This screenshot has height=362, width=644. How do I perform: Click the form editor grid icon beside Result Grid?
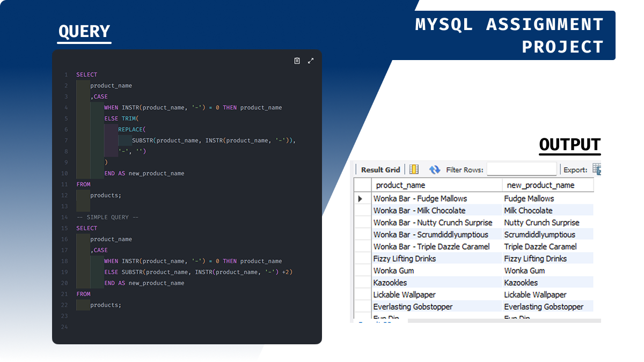tap(414, 169)
